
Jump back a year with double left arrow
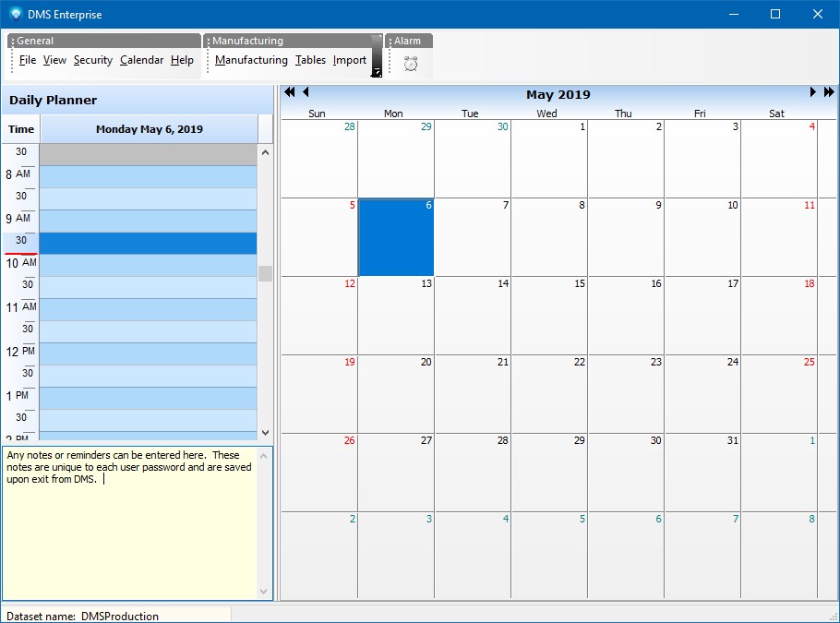290,92
